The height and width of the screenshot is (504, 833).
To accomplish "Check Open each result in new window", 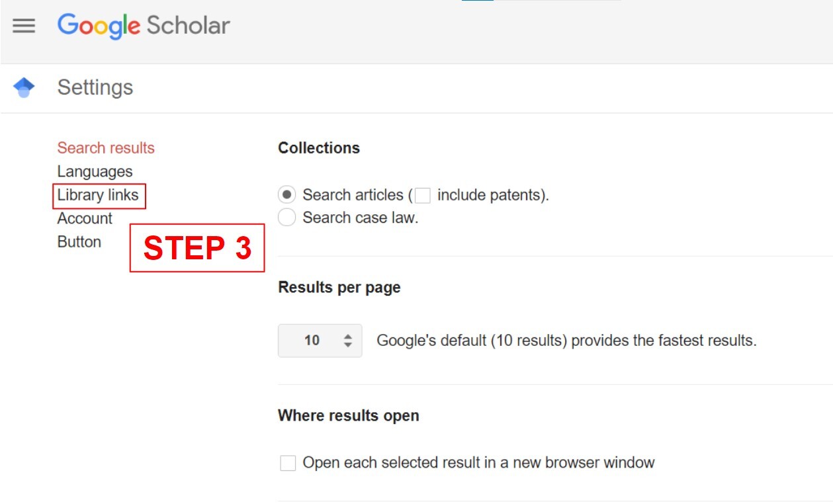I will (x=288, y=463).
